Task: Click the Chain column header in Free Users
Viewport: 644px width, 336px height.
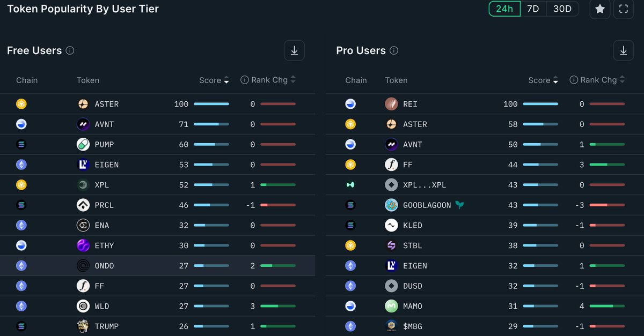Action: [27, 80]
